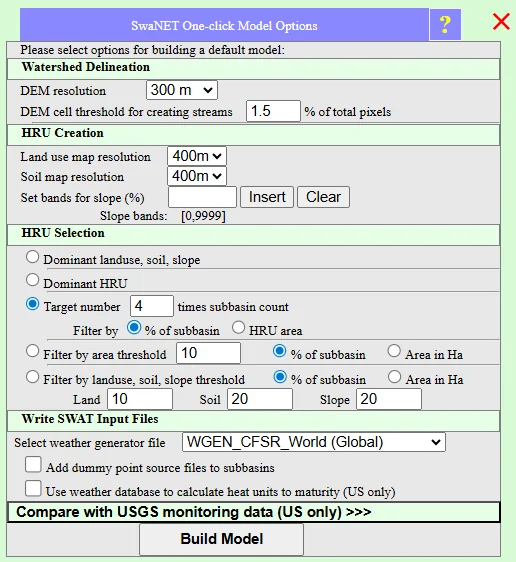The width and height of the screenshot is (516, 562).
Task: Click the Watershed Delineation section header
Action: [254, 69]
